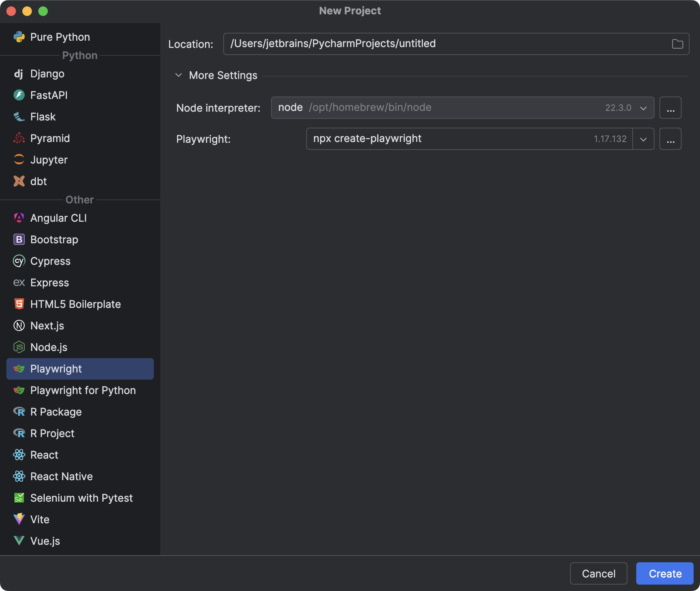This screenshot has height=591, width=700.
Task: Switch to the Pure Python project type
Action: click(60, 37)
